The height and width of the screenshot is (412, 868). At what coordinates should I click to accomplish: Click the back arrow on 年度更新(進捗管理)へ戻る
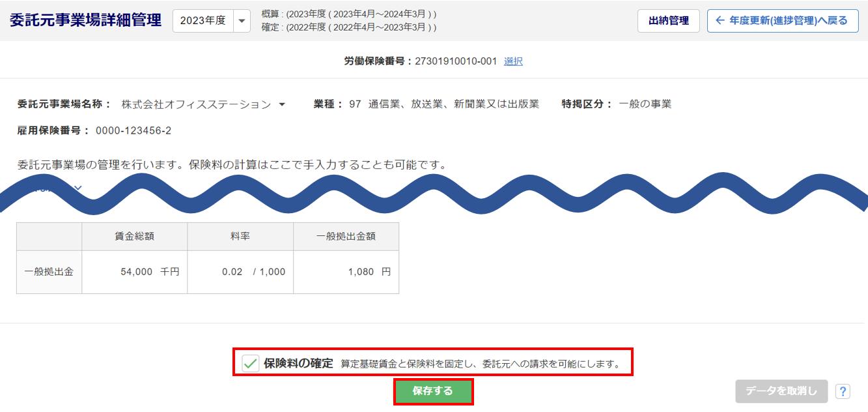[720, 21]
